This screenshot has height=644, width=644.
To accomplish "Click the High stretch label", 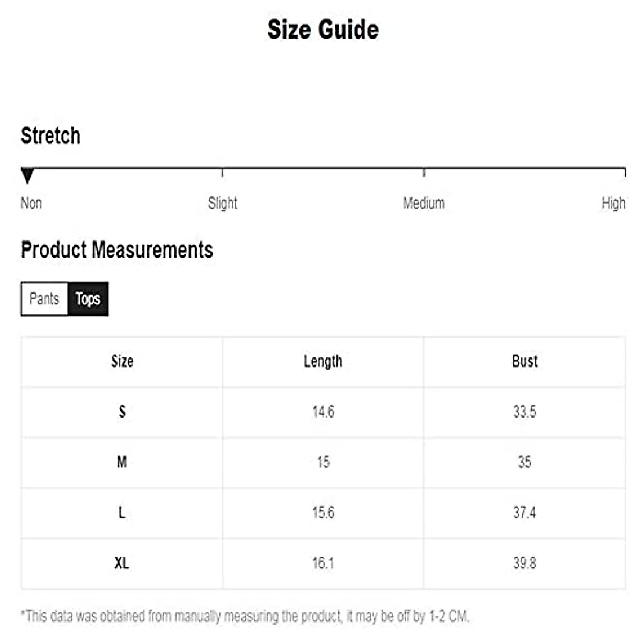I will click(x=613, y=203).
